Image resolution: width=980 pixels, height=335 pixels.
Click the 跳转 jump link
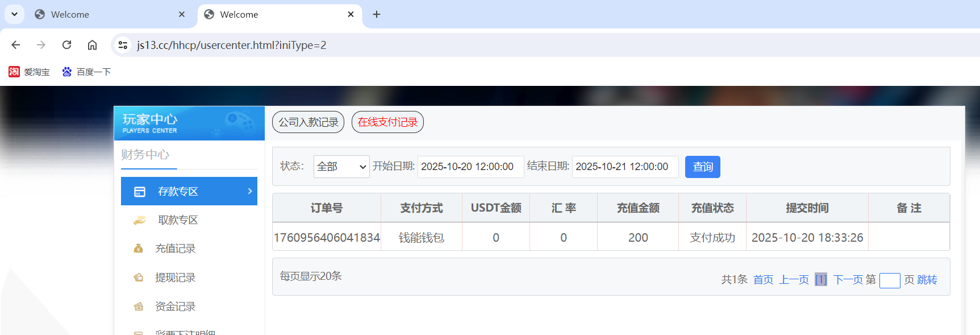(x=927, y=280)
